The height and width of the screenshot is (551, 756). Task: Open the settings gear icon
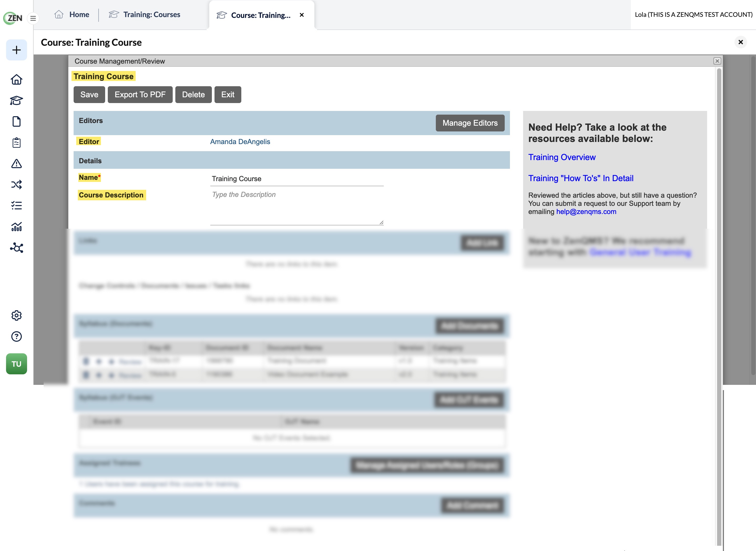pos(16,315)
